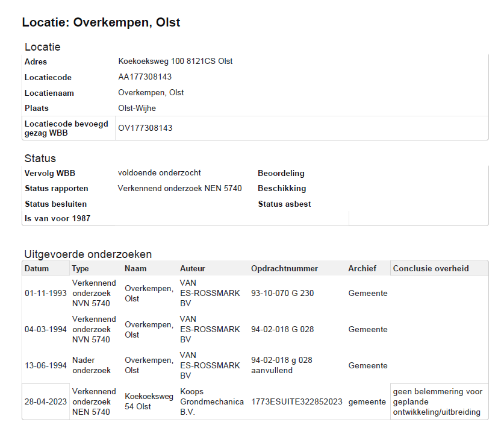Click the 'Archief' column header
This screenshot has width=504, height=428.
point(362,268)
